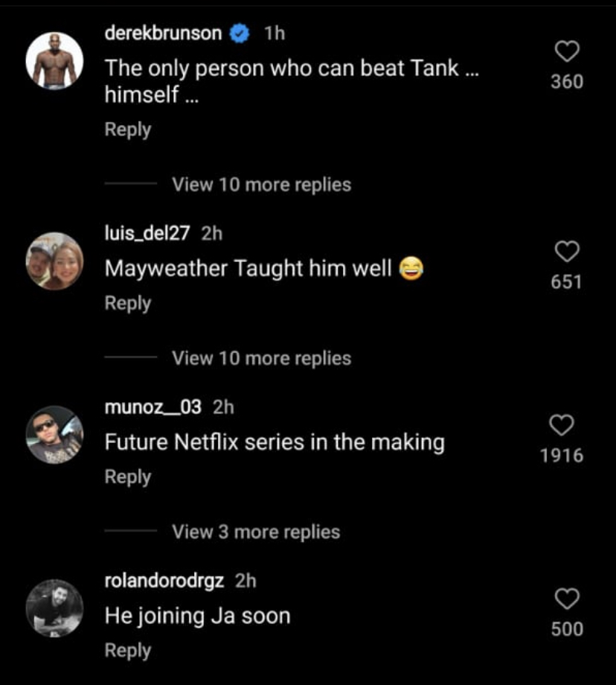616x685 pixels.
Task: View munoz__03's profile photo
Action: point(54,435)
